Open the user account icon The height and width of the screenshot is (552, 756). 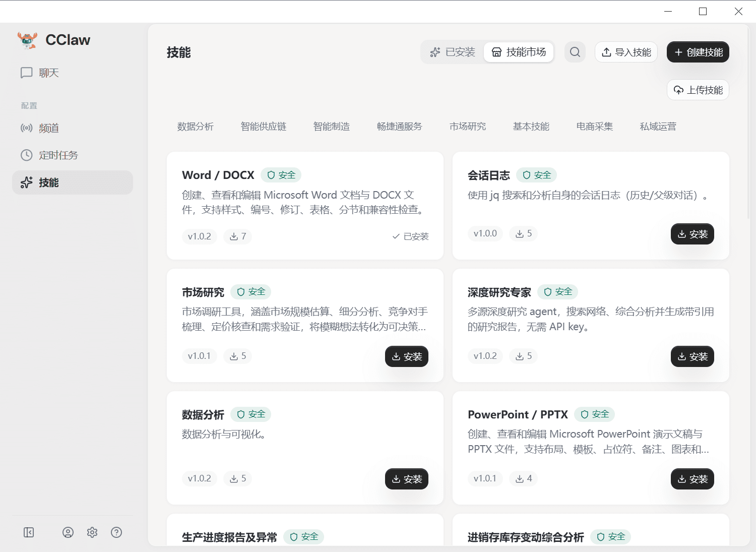pos(68,532)
